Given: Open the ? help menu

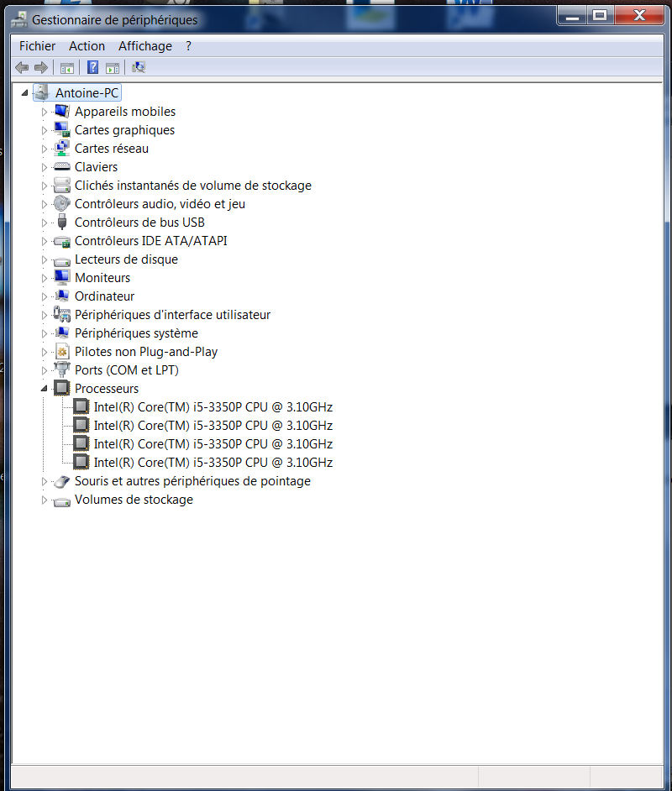Looking at the screenshot, I should 188,46.
